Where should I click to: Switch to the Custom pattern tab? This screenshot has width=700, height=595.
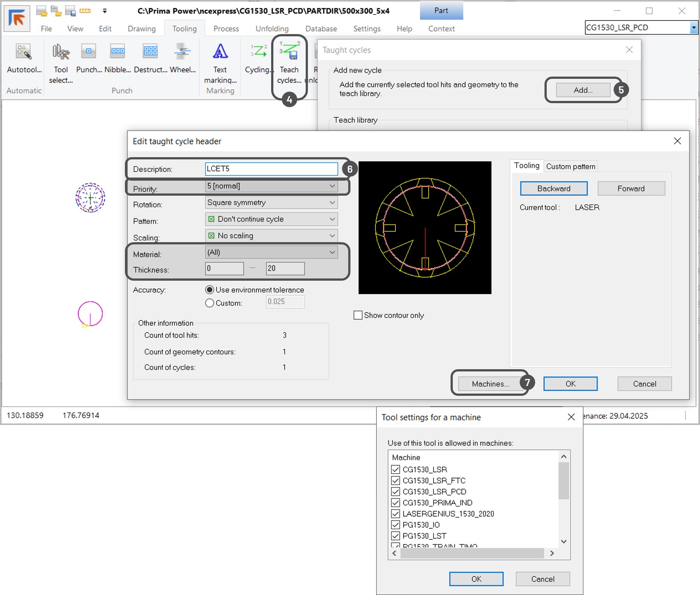click(x=570, y=166)
